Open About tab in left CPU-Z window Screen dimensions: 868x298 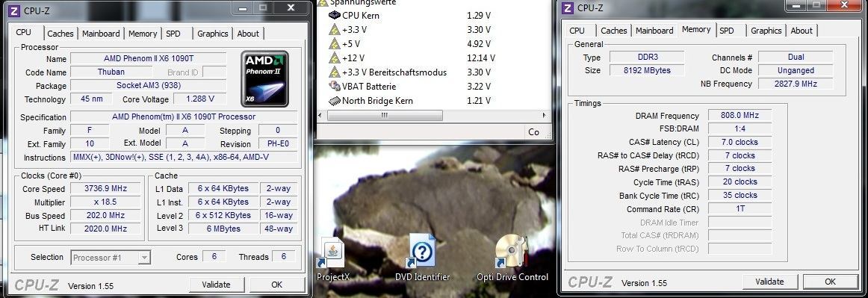tap(248, 34)
